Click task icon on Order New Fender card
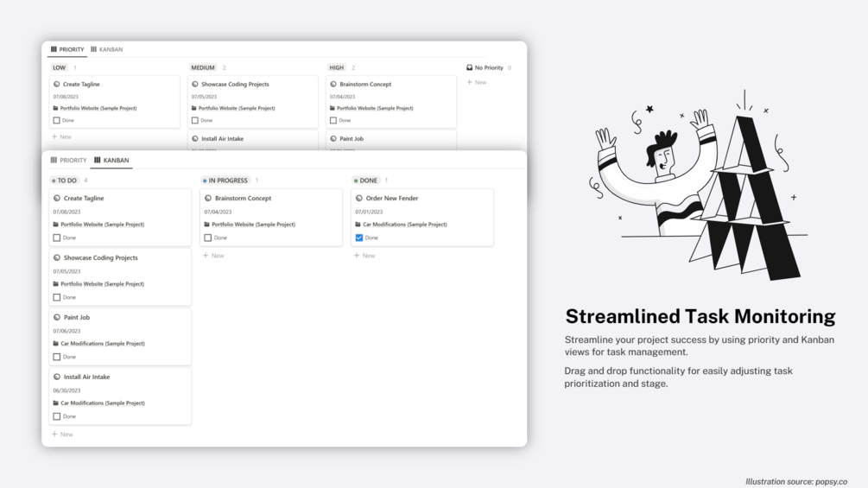 [358, 198]
